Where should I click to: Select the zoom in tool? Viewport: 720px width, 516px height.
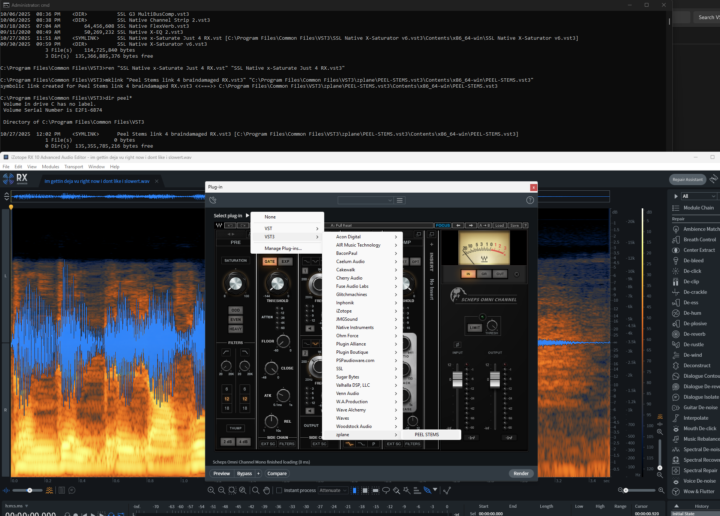coord(211,490)
